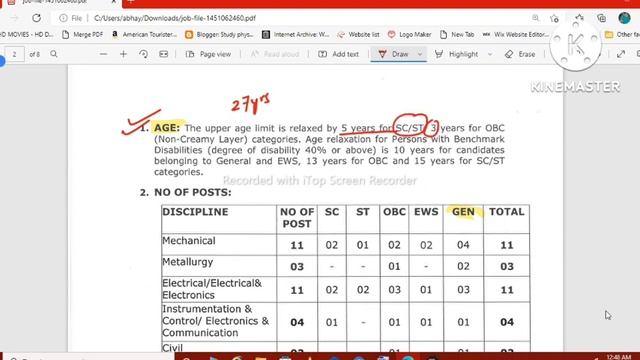Click the Instrumentation & Control row label
Viewport: 640px width, 360px height.
(x=216, y=321)
